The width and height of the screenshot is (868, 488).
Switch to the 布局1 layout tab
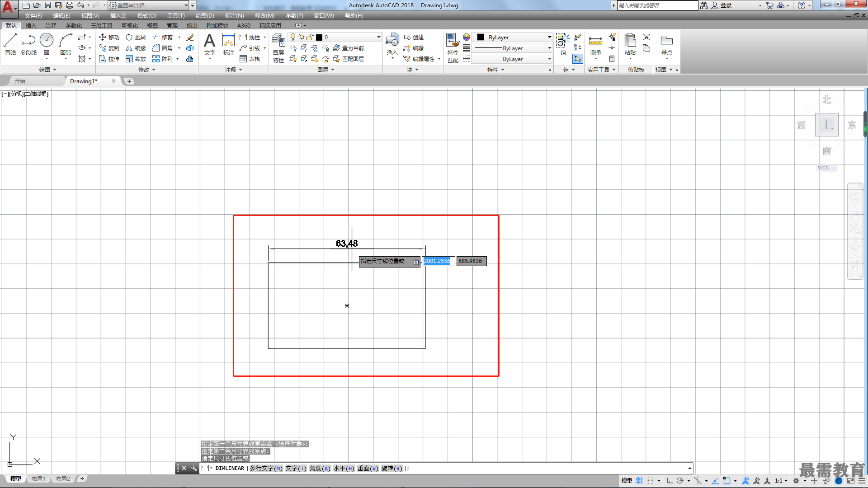coord(38,479)
